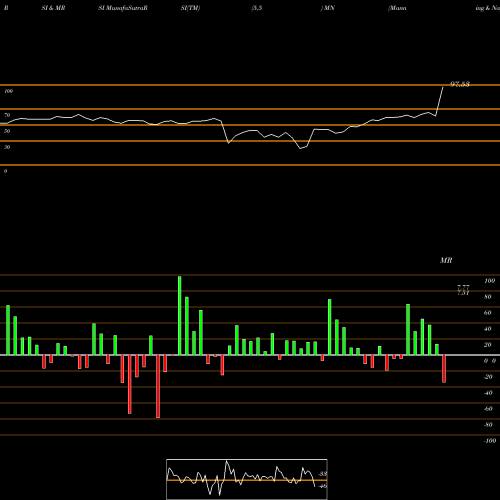500x500 pixels.
Task: Click the 'SI MunafaSutraR' header text
Action: pos(123,8)
